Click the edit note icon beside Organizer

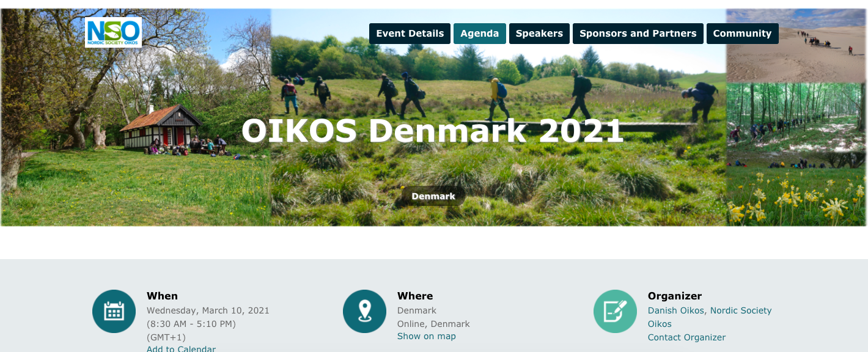click(x=615, y=311)
